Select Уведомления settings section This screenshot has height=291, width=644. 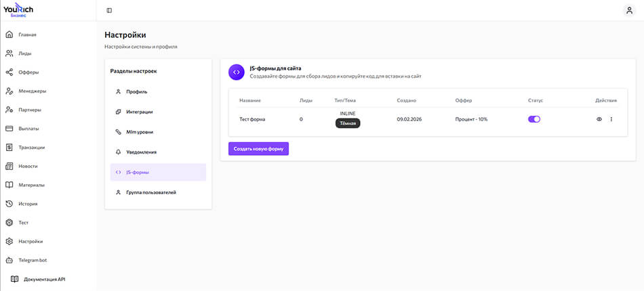[x=142, y=152]
